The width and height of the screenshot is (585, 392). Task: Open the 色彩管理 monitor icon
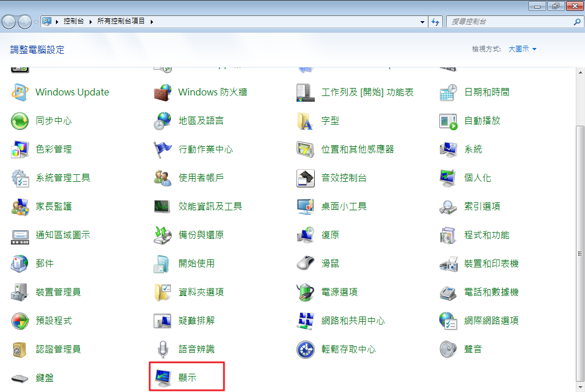click(20, 149)
